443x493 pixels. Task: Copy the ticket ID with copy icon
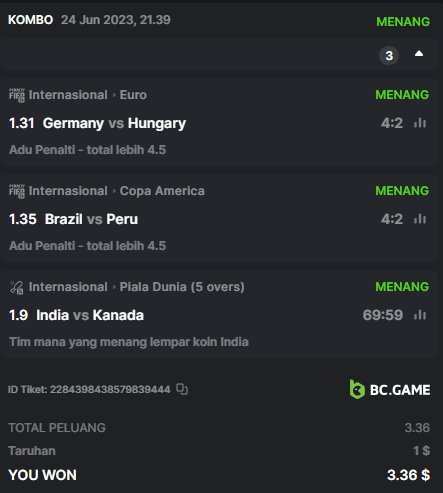(x=182, y=389)
